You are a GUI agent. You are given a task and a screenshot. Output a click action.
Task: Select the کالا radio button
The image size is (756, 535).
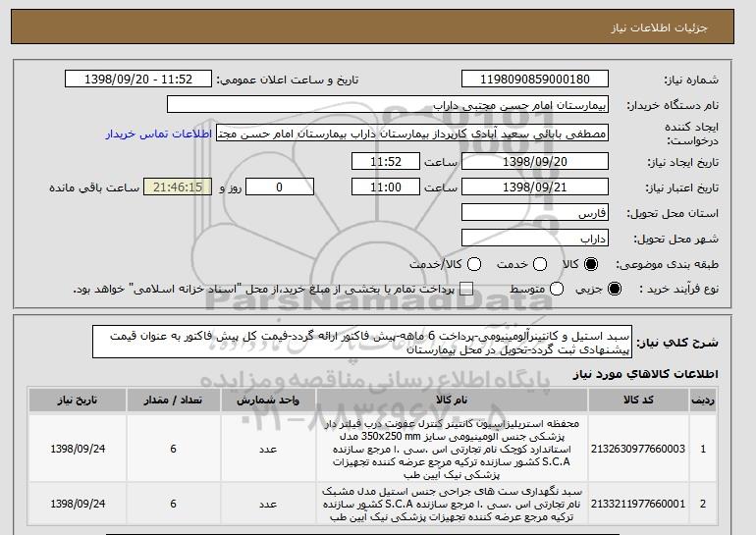591,264
